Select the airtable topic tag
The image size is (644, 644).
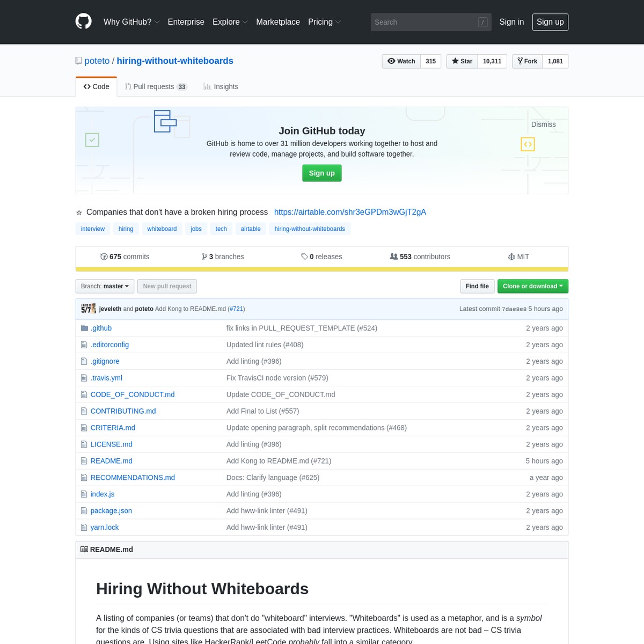[251, 229]
